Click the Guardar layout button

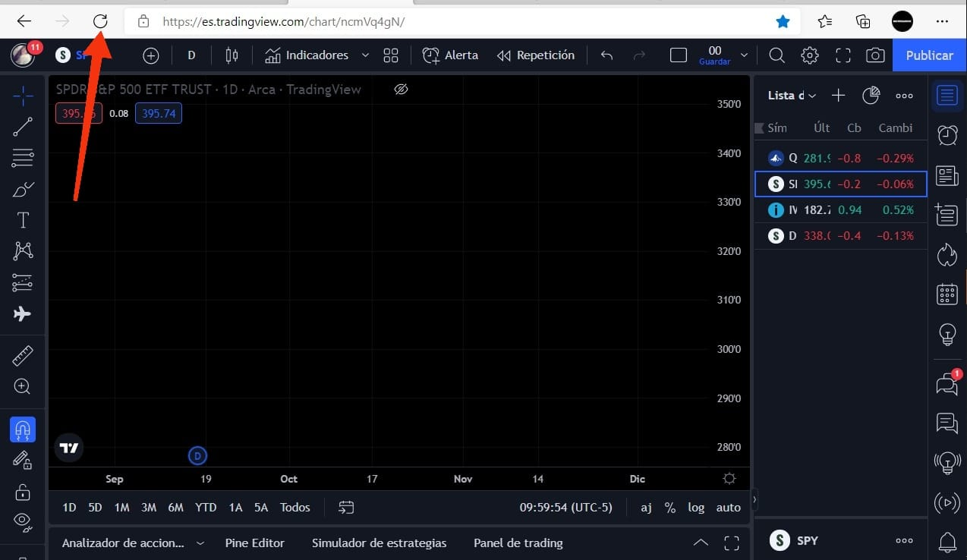[714, 55]
